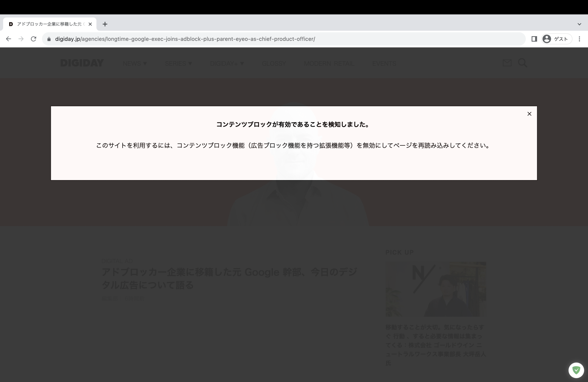Image resolution: width=588 pixels, height=382 pixels.
Task: Expand the SERIES dropdown menu
Action: click(178, 63)
